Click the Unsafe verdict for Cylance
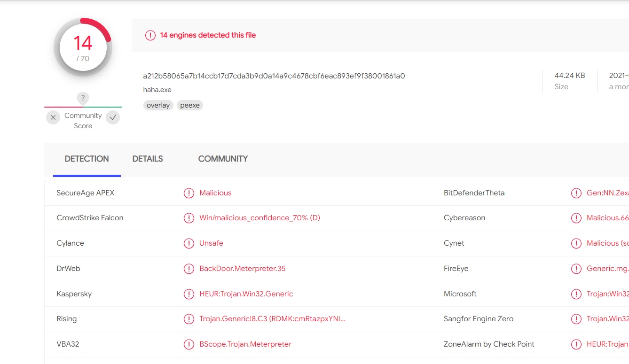The width and height of the screenshot is (629, 364). click(211, 243)
